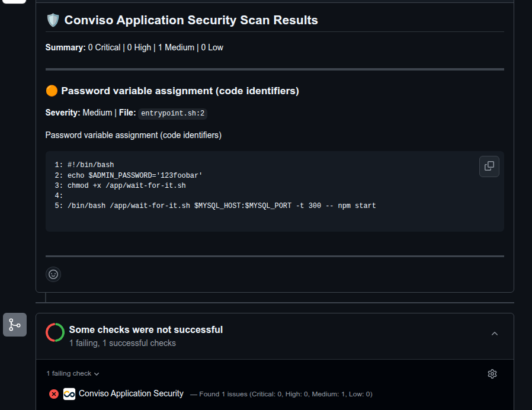Collapse the checks summary panel chevron

point(495,334)
